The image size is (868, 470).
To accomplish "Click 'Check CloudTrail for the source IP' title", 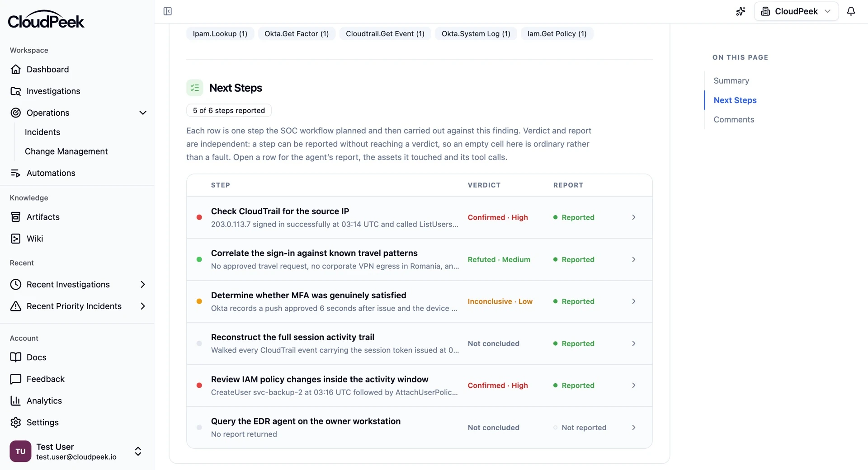I will (280, 211).
